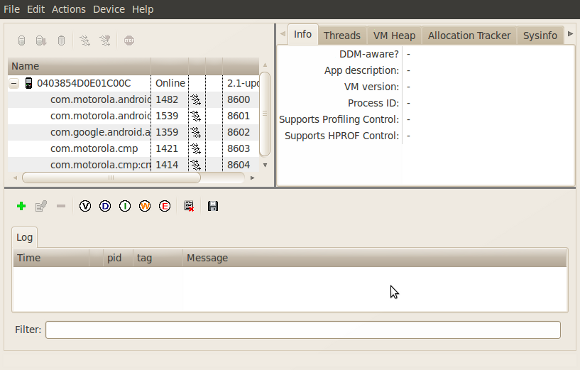Switch to the Sysinfo tab

click(x=540, y=36)
